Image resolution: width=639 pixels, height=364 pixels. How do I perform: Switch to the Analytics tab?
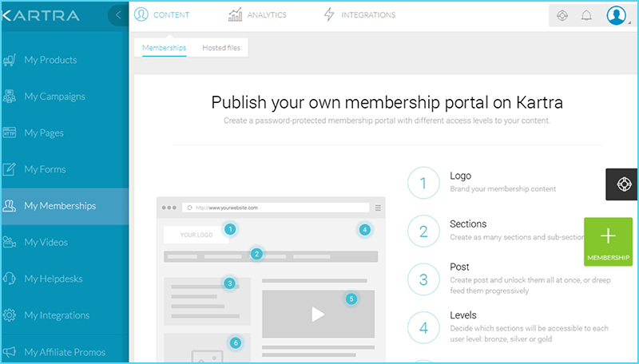coord(257,15)
